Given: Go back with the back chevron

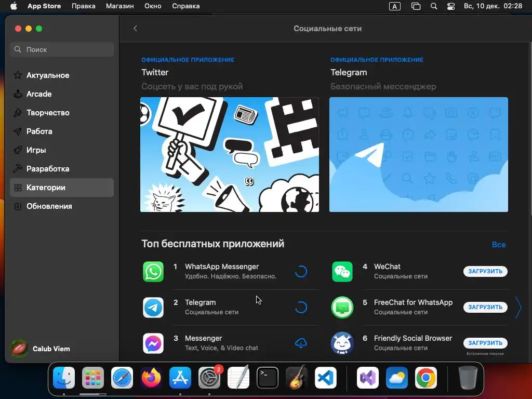Looking at the screenshot, I should [135, 29].
